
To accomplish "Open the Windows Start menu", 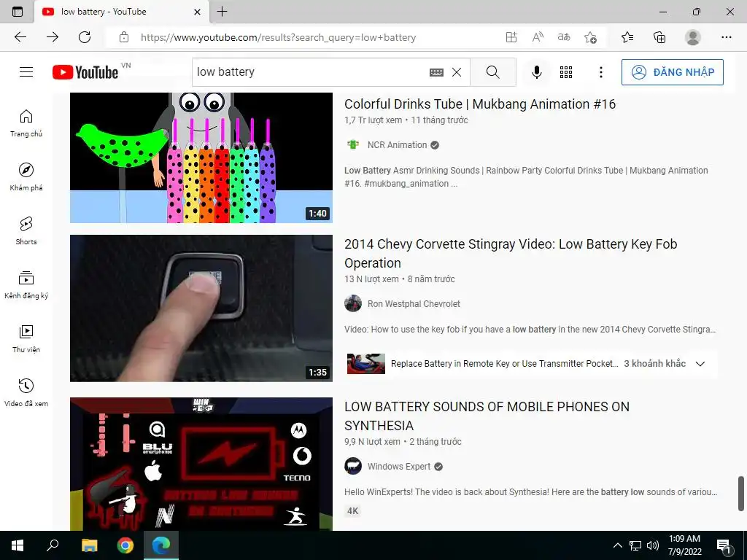I will (18, 545).
